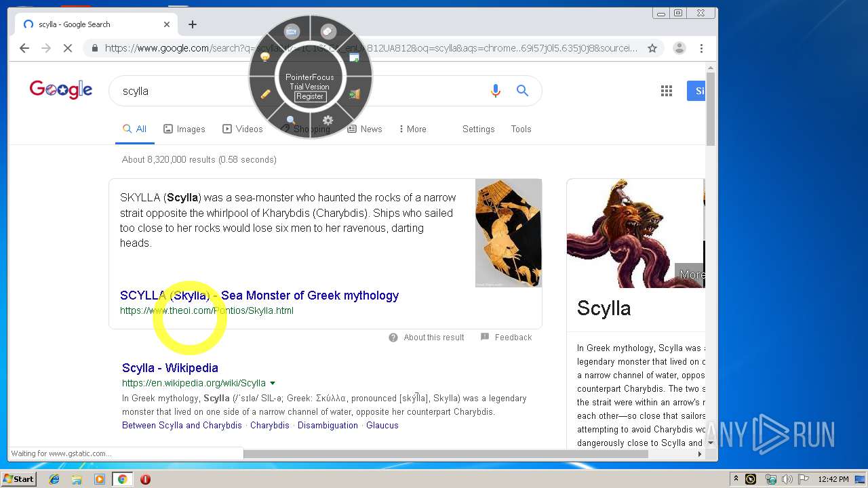Search by voice microphone icon
Viewport: 868px width, 488px height.
(x=496, y=91)
